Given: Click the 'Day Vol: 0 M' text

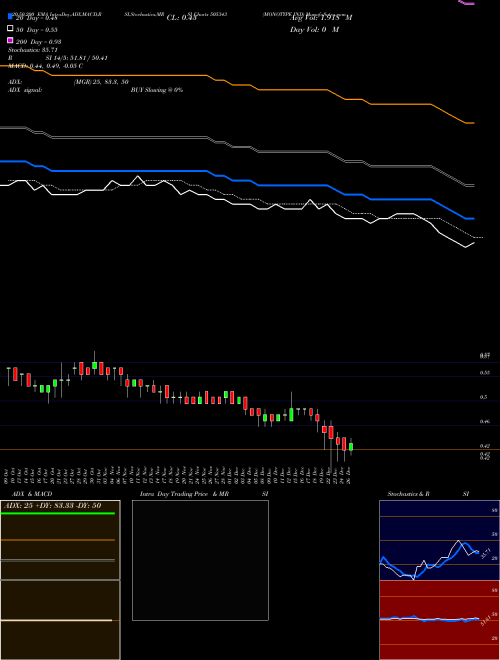Looking at the screenshot, I should pyautogui.click(x=314, y=30).
